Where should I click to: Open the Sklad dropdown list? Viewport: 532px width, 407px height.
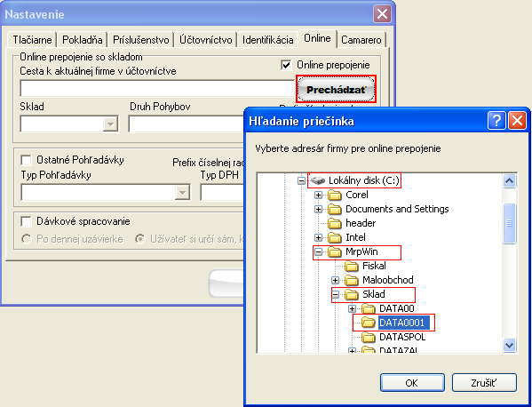(x=110, y=124)
